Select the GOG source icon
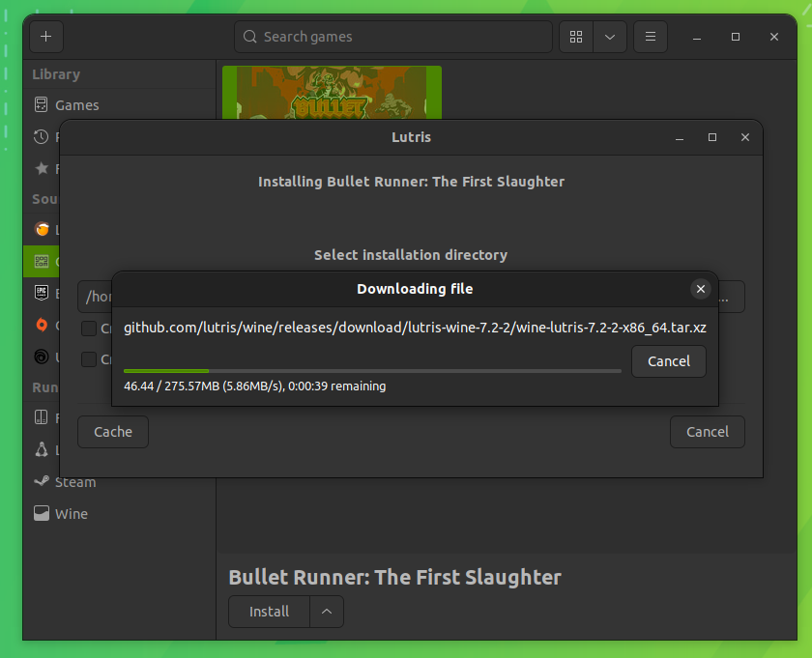Viewport: 812px width, 658px height. pyautogui.click(x=42, y=261)
